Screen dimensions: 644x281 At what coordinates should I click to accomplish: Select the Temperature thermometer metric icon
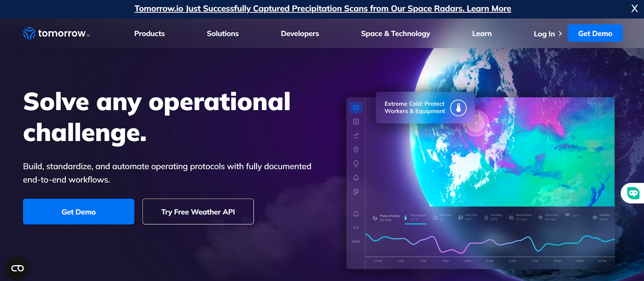pos(406,217)
